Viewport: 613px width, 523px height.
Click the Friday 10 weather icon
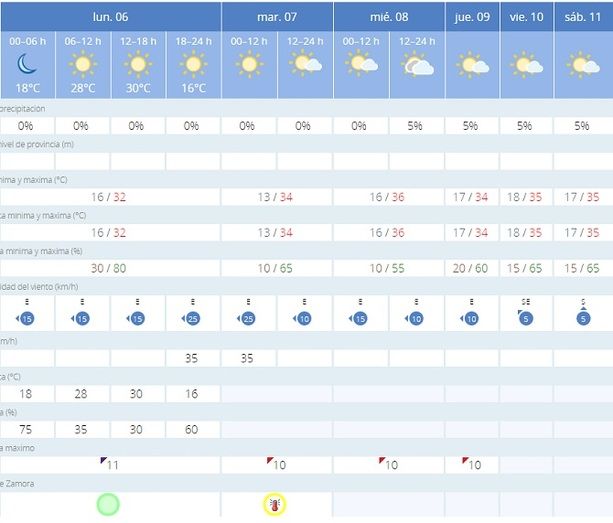527,65
